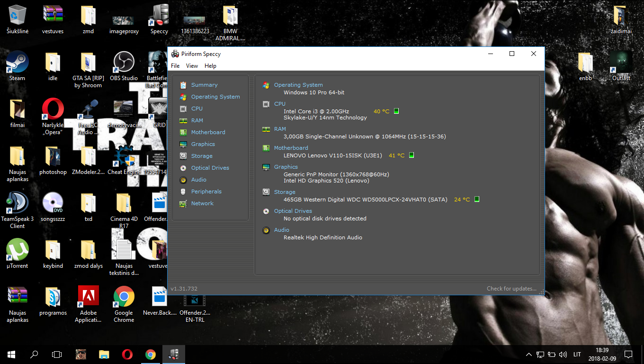Open the View menu
Viewport: 644px width, 364px height.
point(192,66)
